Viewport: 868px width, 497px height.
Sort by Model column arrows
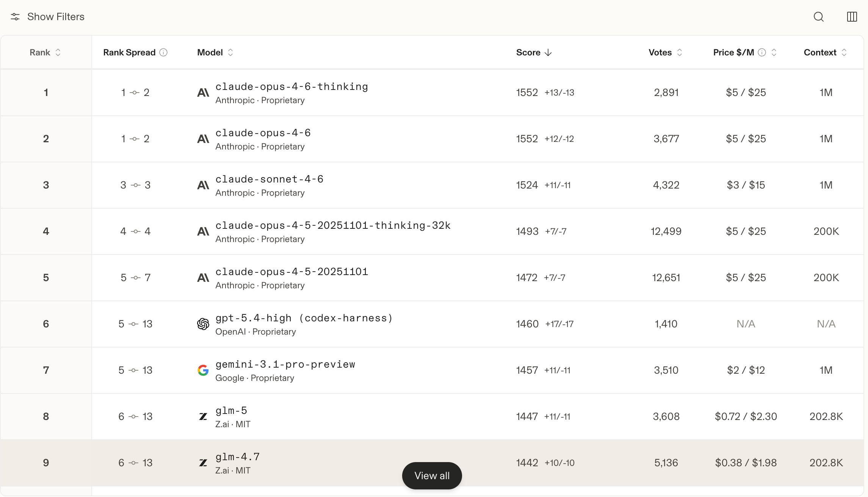tap(230, 52)
